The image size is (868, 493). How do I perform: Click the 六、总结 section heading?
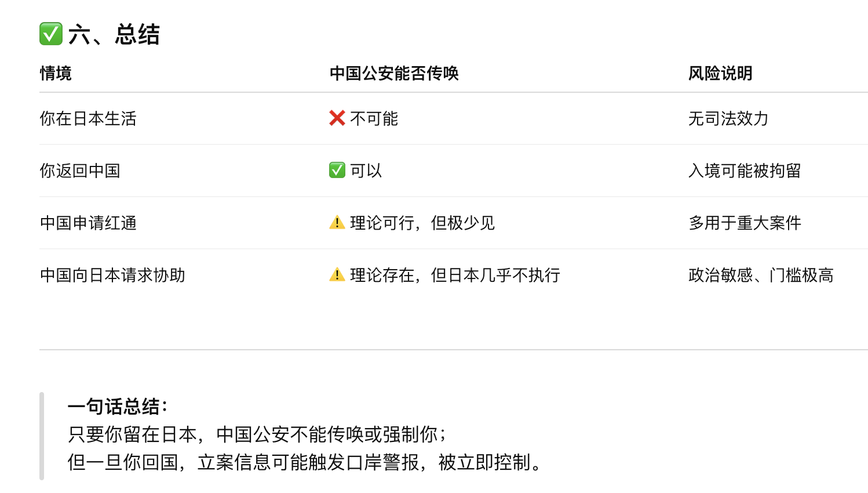point(114,34)
